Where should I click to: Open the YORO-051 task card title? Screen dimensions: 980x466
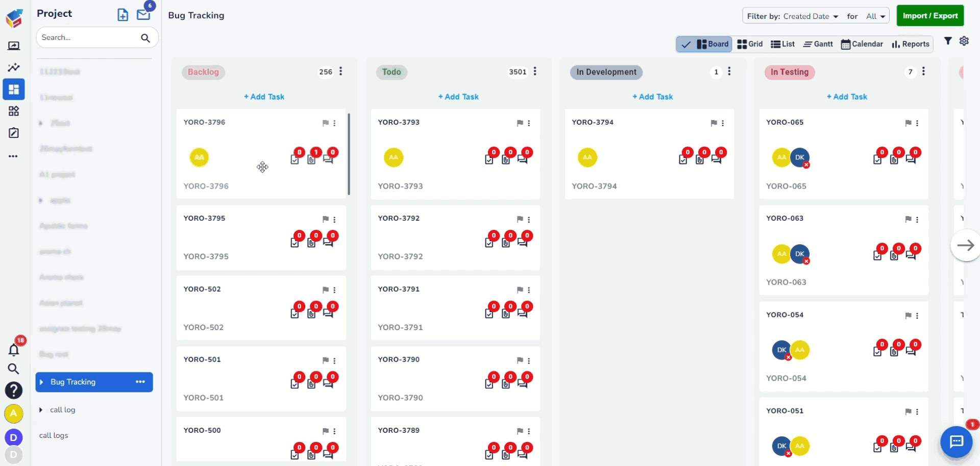(x=785, y=411)
